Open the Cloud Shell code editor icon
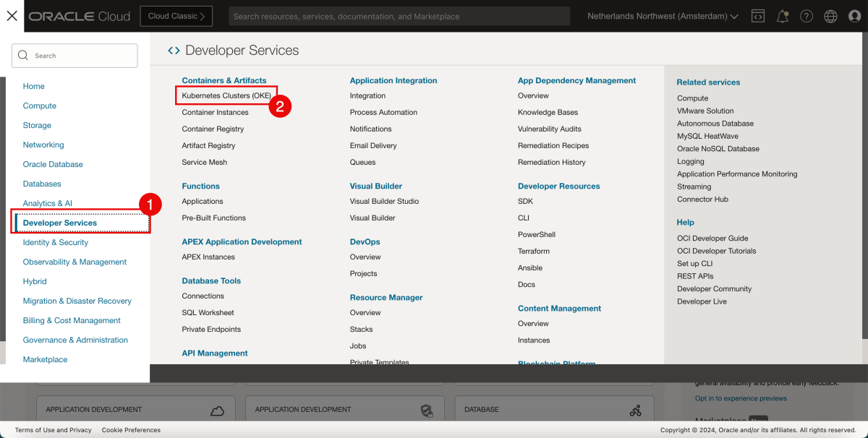This screenshot has height=438, width=868. tap(757, 15)
